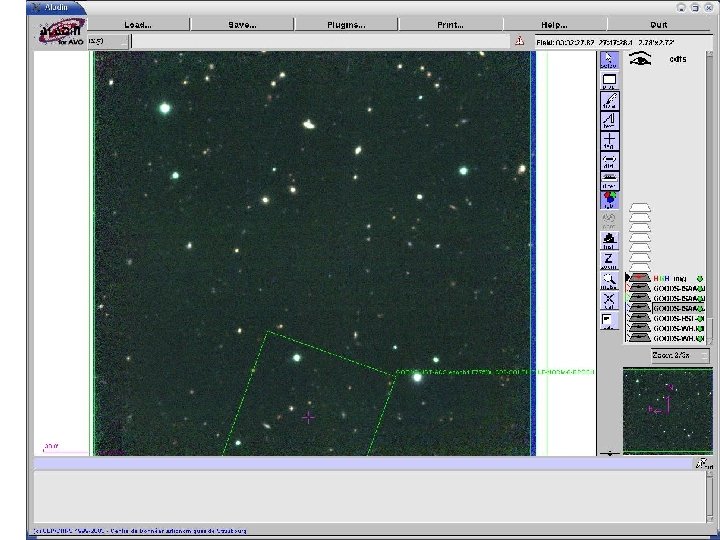Select the GOODS-HST layer name
The image size is (720, 540).
pos(678,318)
